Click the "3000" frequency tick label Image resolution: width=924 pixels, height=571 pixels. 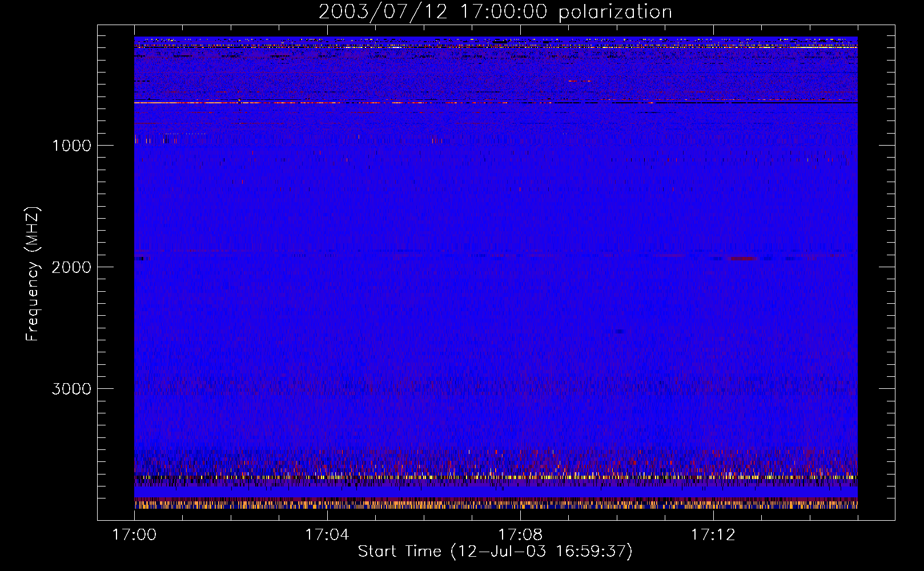click(x=71, y=389)
